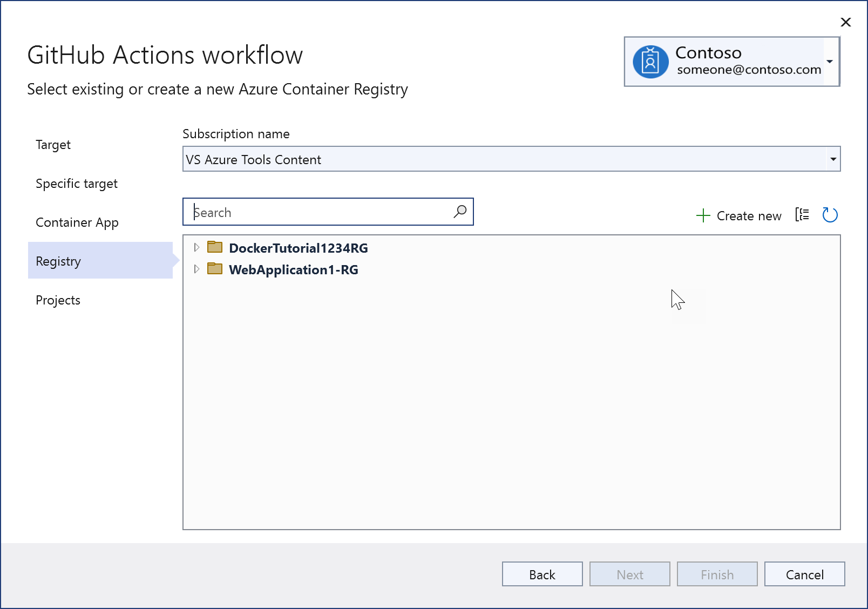Click the blue refresh icon
The height and width of the screenshot is (609, 868).
click(x=830, y=215)
